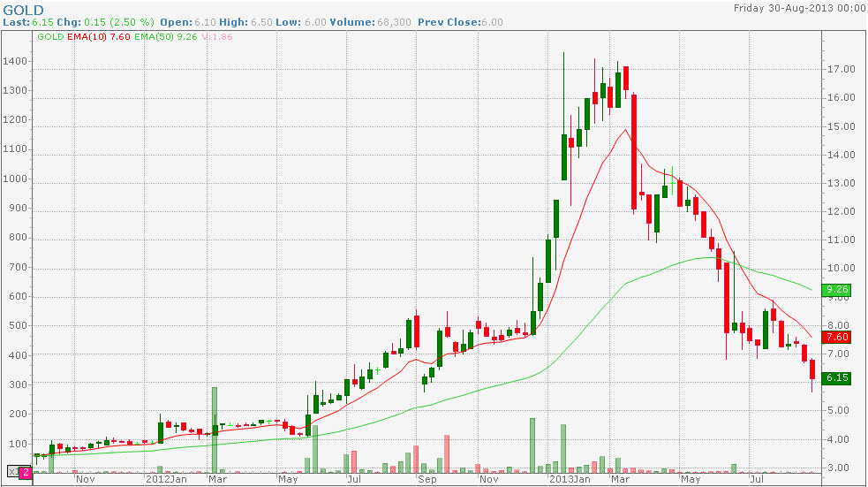Click the green 6.15 last price tag
The height and width of the screenshot is (487, 868).
point(836,378)
